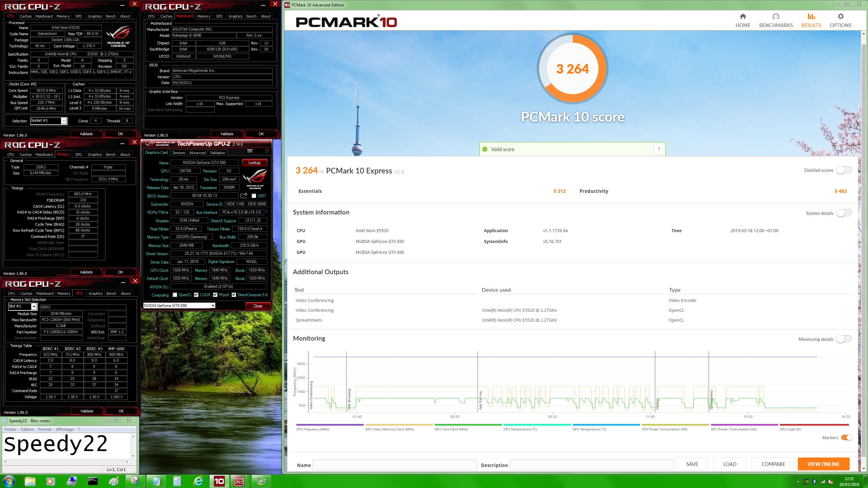Click VIEW ONLINE button

click(x=824, y=464)
